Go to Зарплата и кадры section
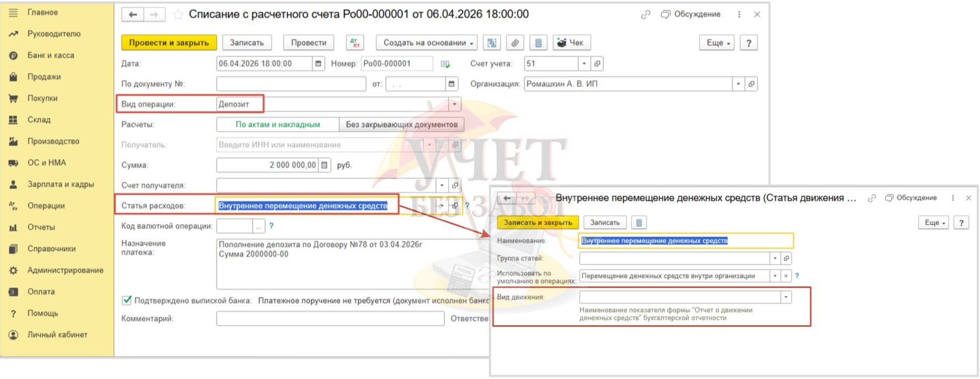The width and height of the screenshot is (980, 379). 60,184
